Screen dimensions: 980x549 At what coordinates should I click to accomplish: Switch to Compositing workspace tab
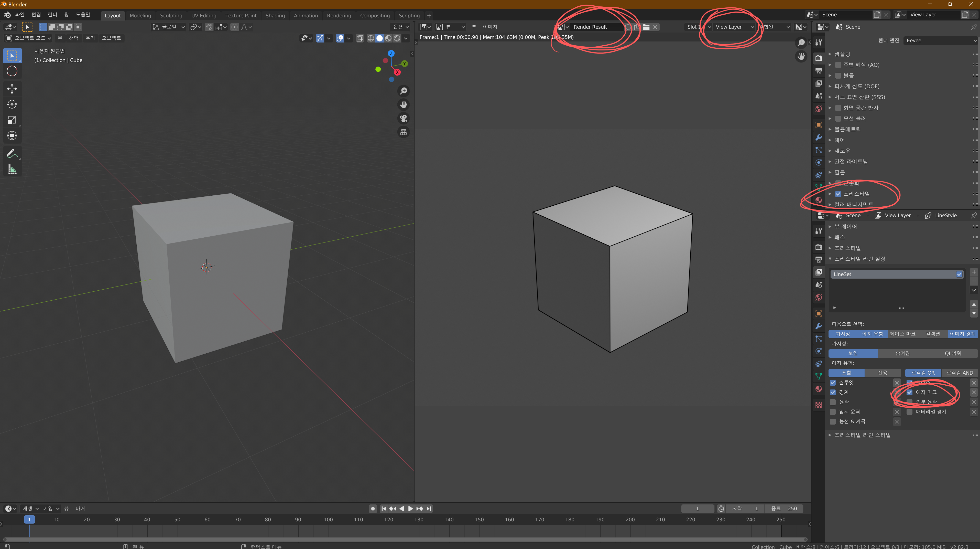click(x=375, y=16)
